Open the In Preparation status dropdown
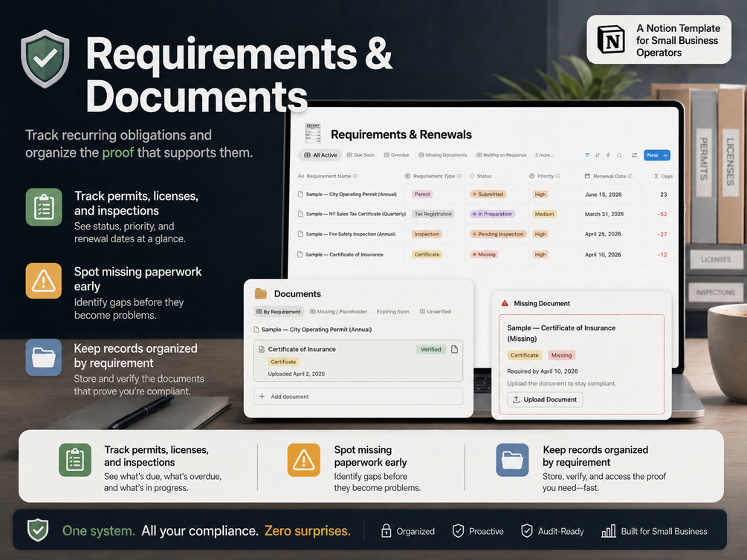747x560 pixels. [x=492, y=214]
